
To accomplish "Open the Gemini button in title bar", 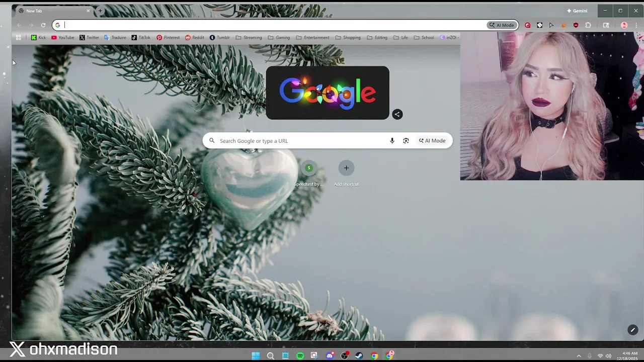I will tap(577, 11).
